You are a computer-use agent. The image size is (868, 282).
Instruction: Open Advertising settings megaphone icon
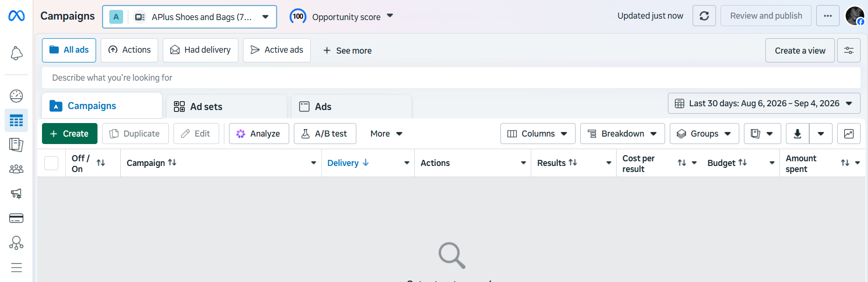(x=16, y=193)
